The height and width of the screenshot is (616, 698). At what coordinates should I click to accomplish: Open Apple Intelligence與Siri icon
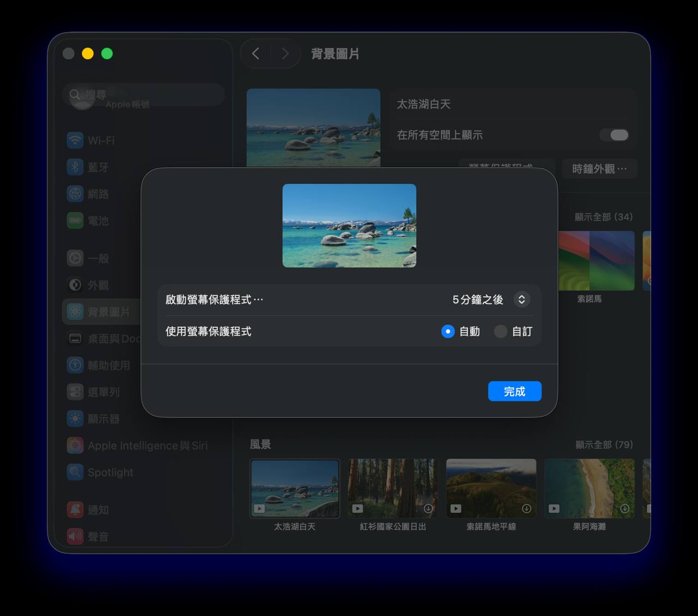click(x=75, y=445)
